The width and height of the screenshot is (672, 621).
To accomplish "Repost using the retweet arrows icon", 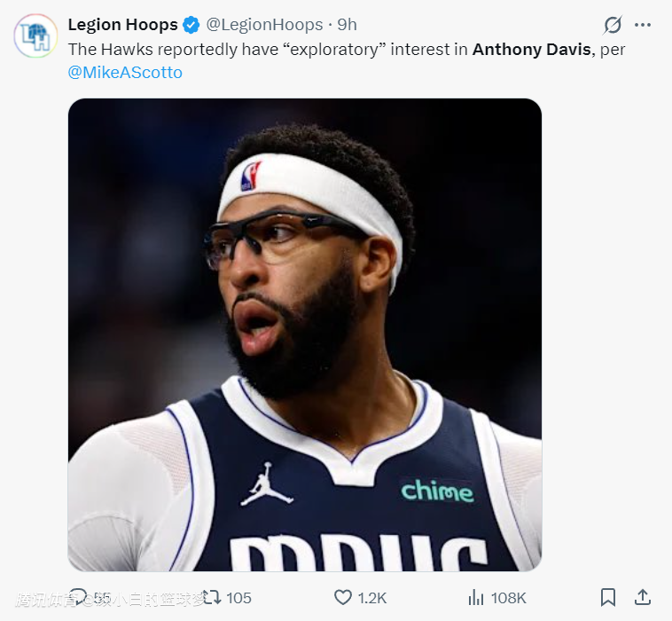I will coord(211,597).
